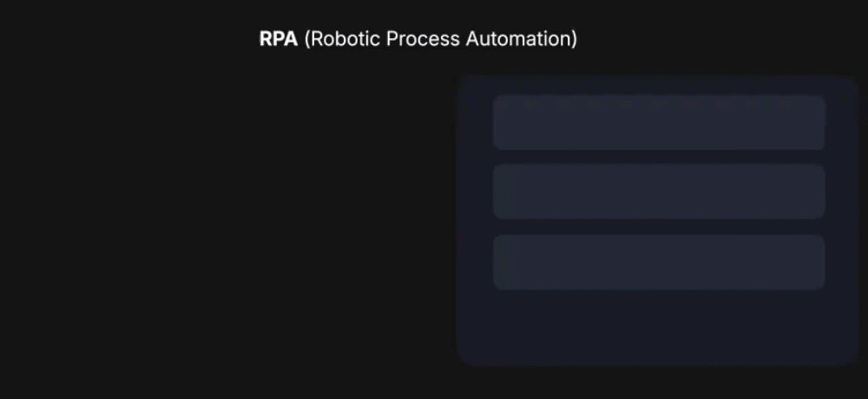Screen dimensions: 868x399
Task: Click the letter A in bold RPA
Action: 291,40
